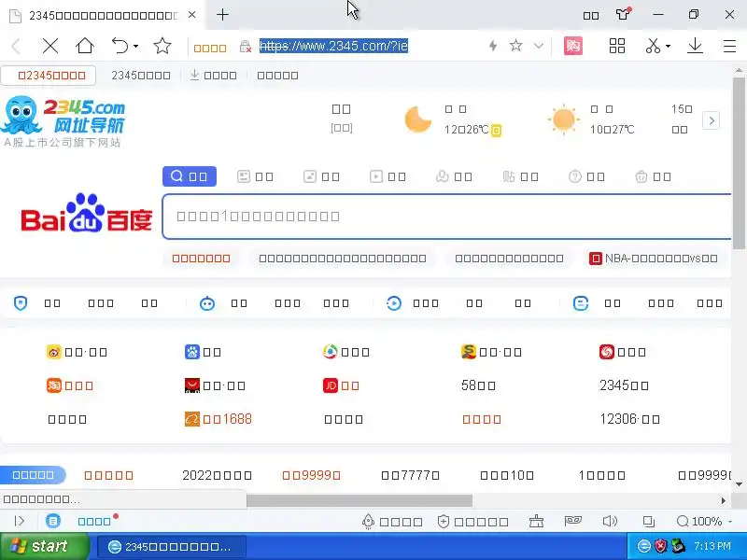Viewport: 747px width, 560px height.
Task: Click the link starting with 2022
Action: click(217, 475)
